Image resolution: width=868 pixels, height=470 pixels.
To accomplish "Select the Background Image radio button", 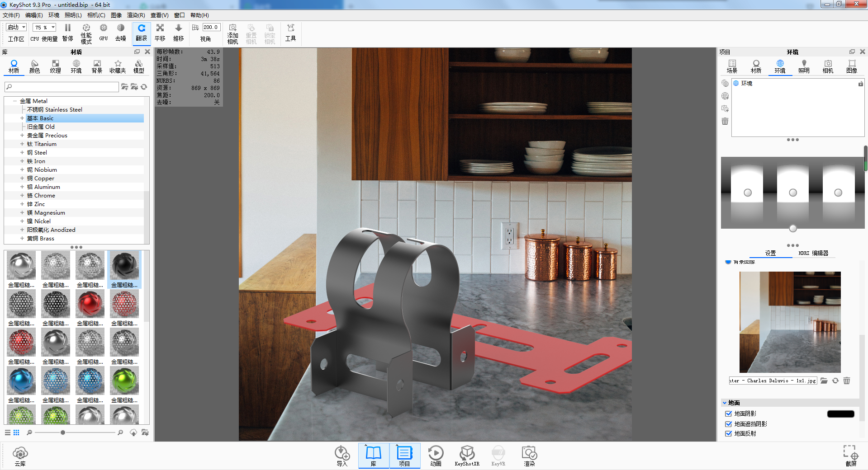I will point(728,262).
